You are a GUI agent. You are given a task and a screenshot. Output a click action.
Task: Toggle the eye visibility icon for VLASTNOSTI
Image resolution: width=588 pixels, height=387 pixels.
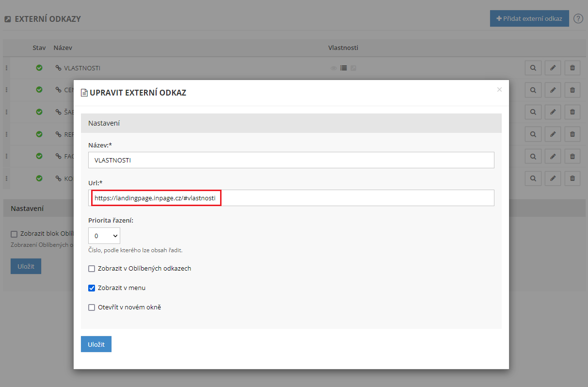[x=334, y=68]
